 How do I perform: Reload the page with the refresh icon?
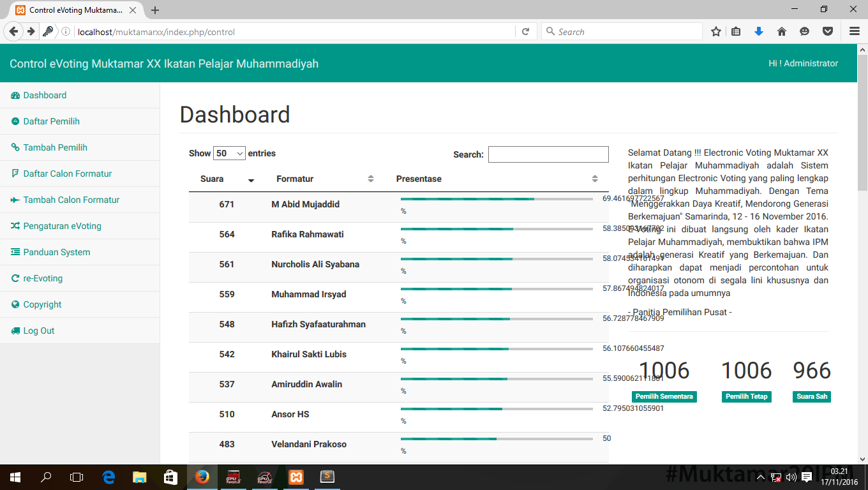(525, 31)
